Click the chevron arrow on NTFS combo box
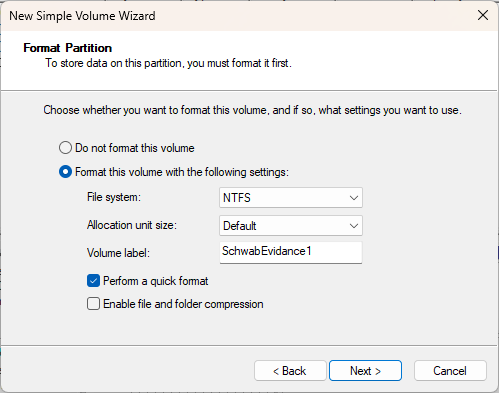Viewport: 499px width, 393px height. (354, 198)
